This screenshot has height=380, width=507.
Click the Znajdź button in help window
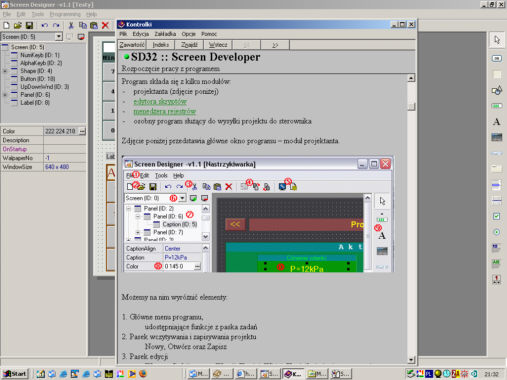coord(189,45)
